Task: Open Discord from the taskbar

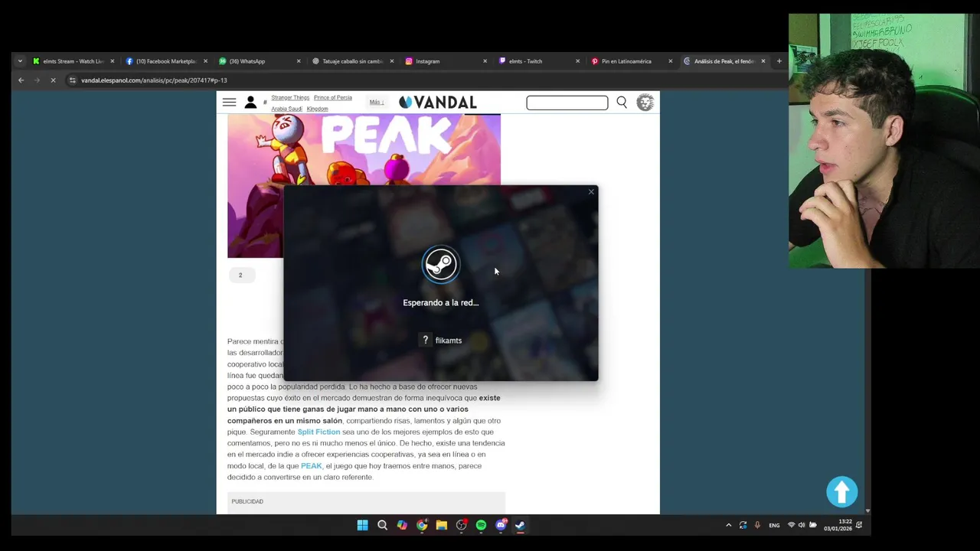Action: click(501, 525)
